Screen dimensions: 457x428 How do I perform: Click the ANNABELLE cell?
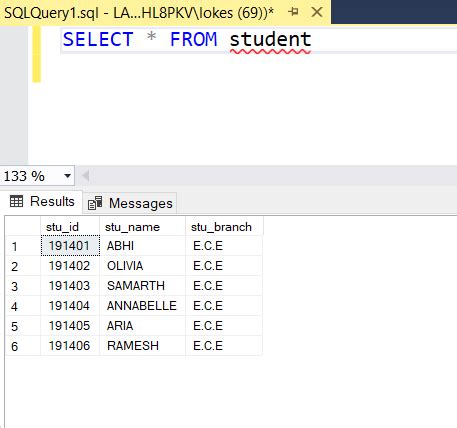tap(142, 306)
